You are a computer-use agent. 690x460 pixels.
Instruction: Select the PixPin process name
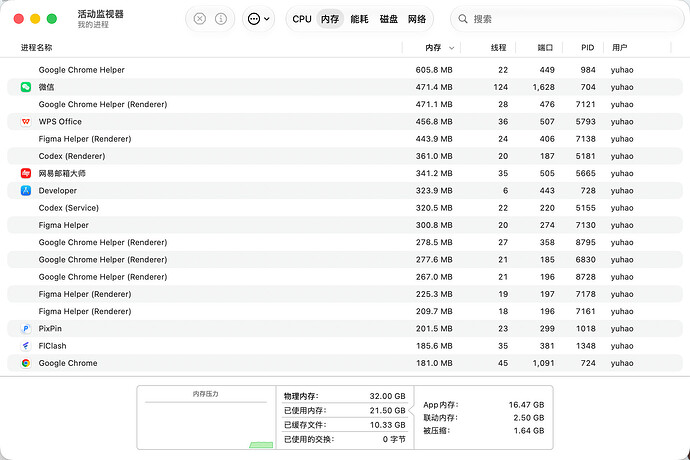pyautogui.click(x=50, y=328)
